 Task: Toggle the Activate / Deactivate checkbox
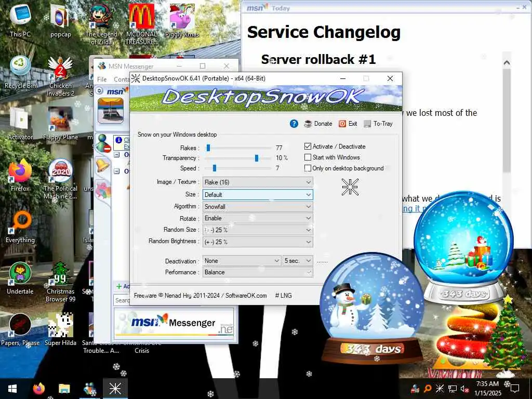[x=308, y=146]
